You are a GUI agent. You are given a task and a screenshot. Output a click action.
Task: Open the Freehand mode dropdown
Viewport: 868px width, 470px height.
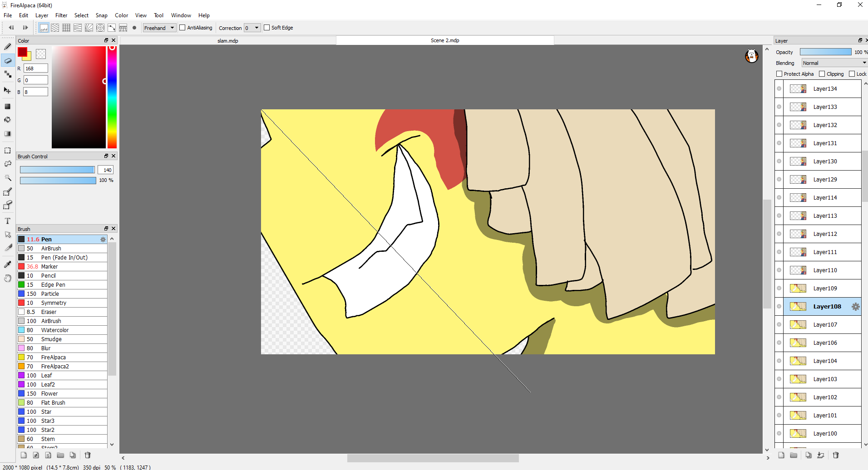coord(159,28)
